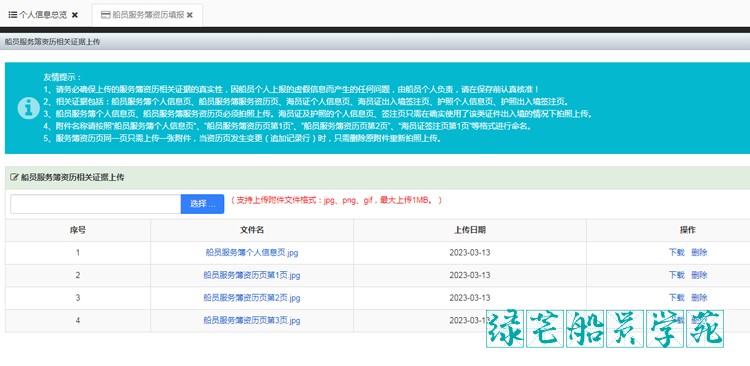Open file 船员服务簿个人信息页.jpg
750x366 pixels.
point(252,253)
